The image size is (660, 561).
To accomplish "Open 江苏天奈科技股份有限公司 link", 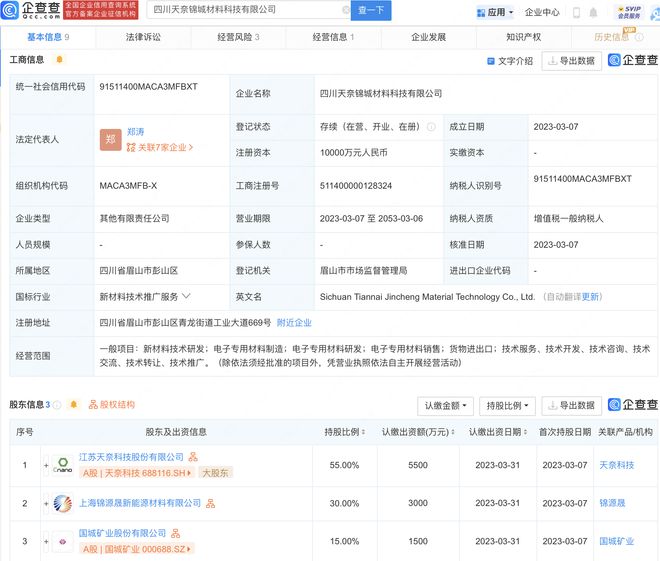I will [x=131, y=457].
